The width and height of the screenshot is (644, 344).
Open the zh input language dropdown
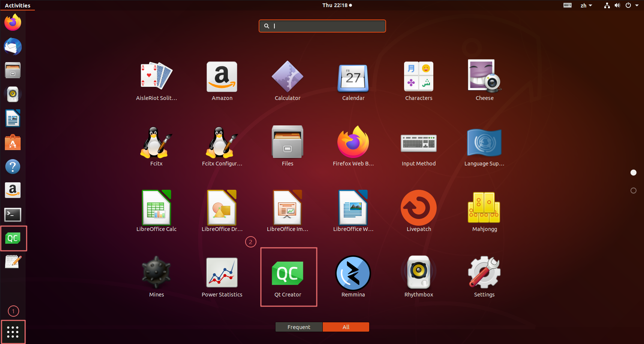(x=586, y=5)
